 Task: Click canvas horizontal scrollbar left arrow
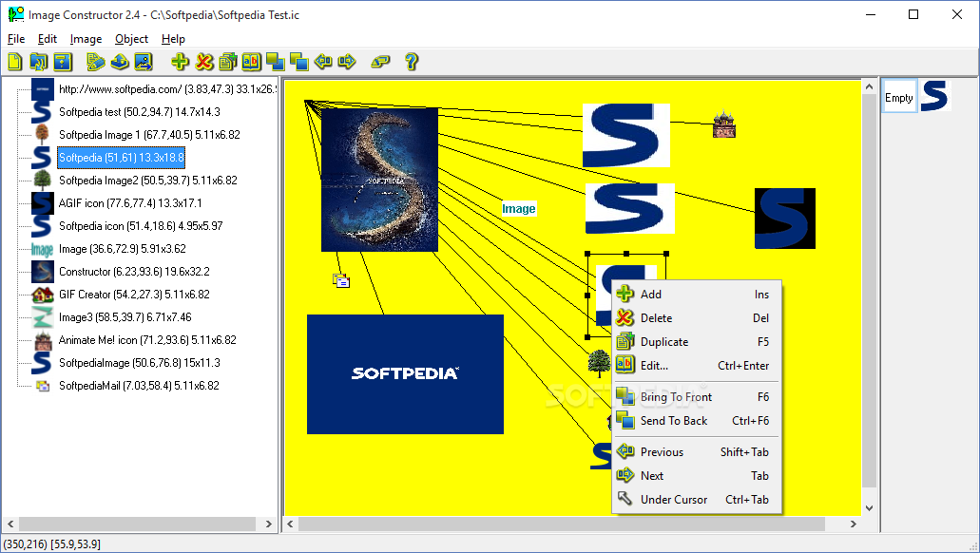point(291,524)
